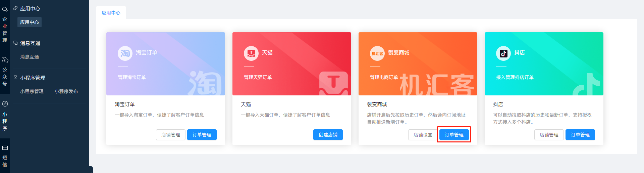644x173 pixels.
Task: Open 小程序发布 submenu link
Action: click(66, 91)
